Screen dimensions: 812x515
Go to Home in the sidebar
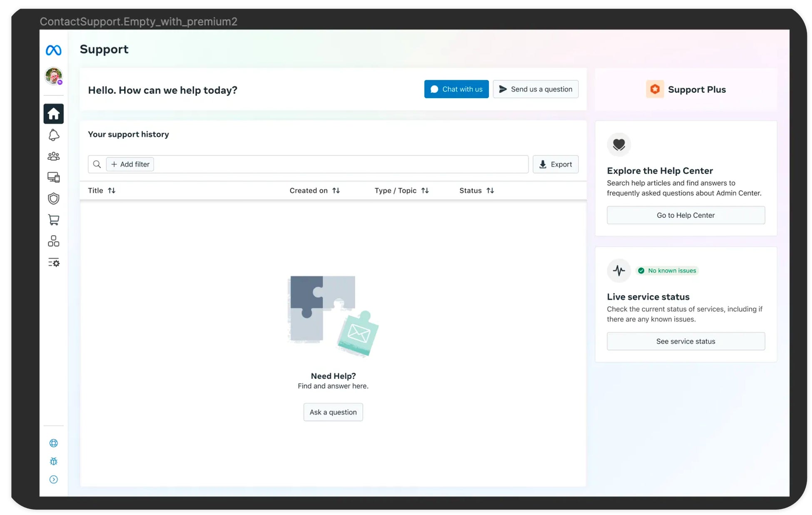click(x=53, y=114)
